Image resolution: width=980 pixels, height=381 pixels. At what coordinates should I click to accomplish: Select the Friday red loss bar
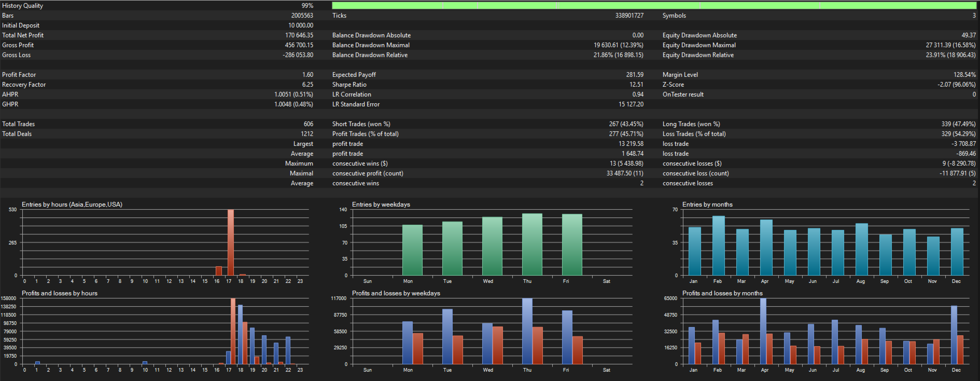click(578, 350)
